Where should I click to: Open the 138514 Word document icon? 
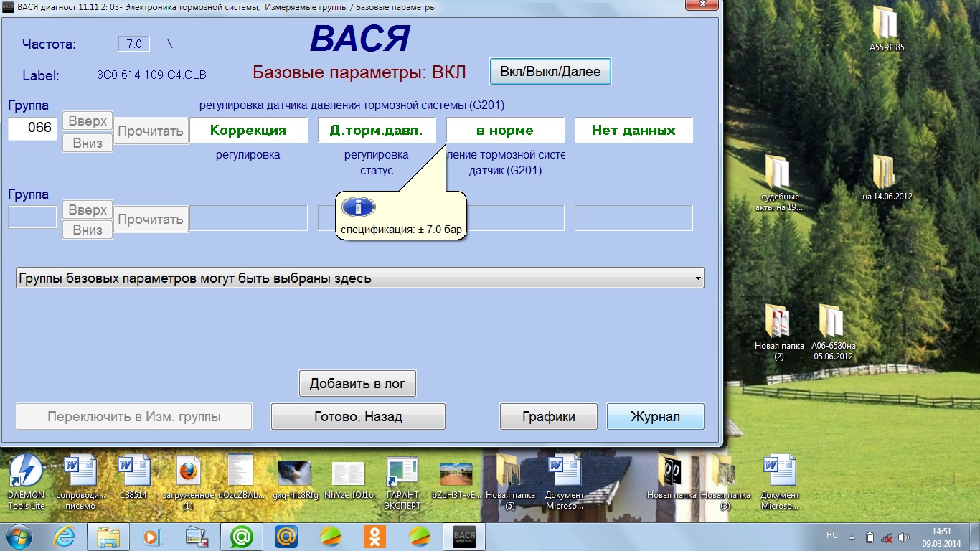pyautogui.click(x=134, y=474)
